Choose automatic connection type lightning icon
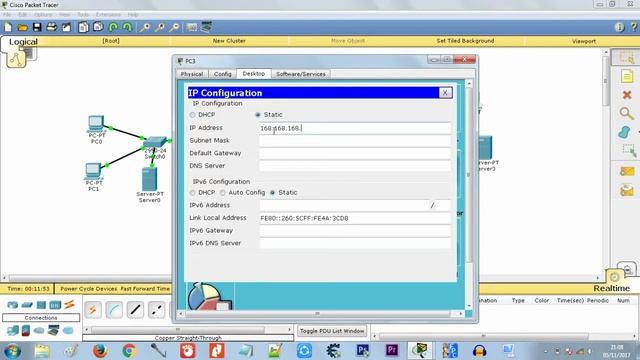 93,310
